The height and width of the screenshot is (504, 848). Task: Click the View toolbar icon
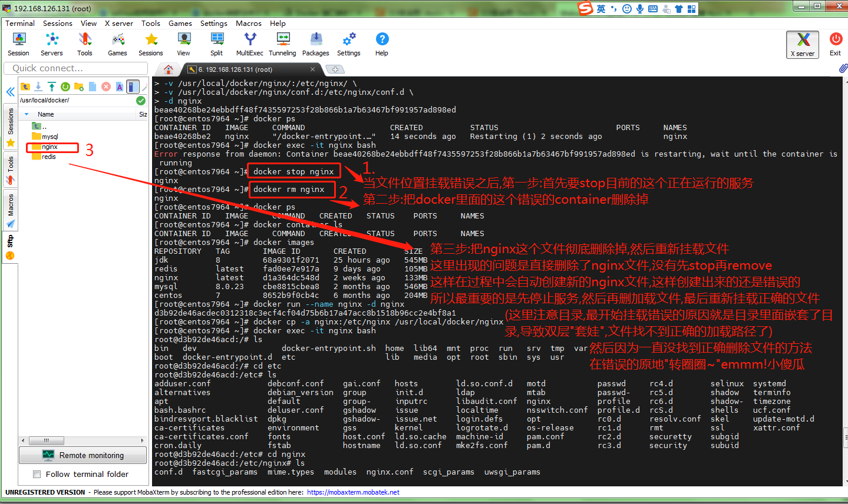click(x=184, y=44)
